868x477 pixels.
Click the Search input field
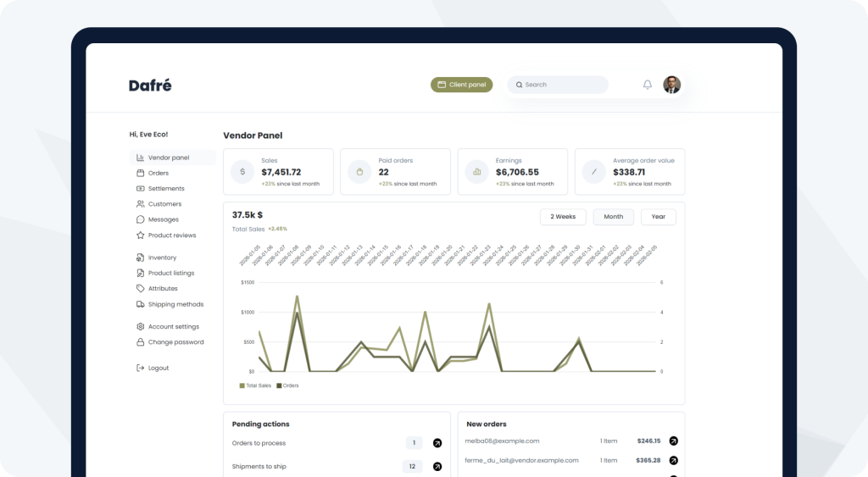[x=563, y=85]
